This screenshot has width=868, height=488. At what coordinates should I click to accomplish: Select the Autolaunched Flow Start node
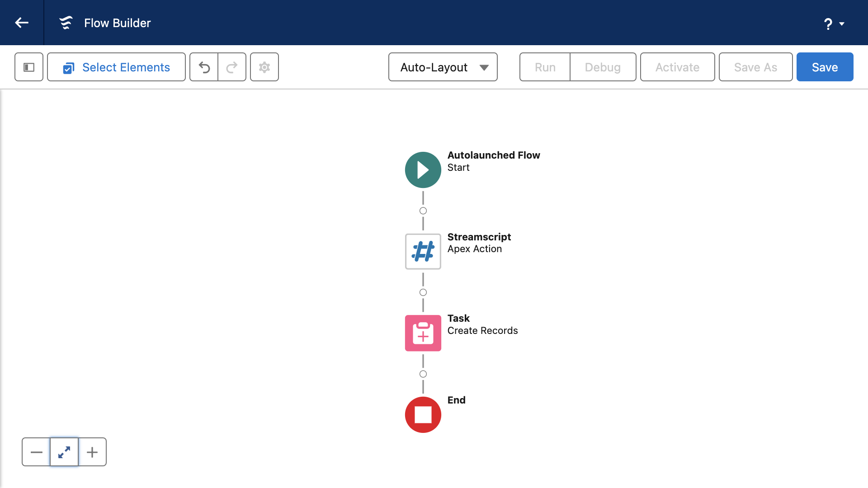click(423, 170)
